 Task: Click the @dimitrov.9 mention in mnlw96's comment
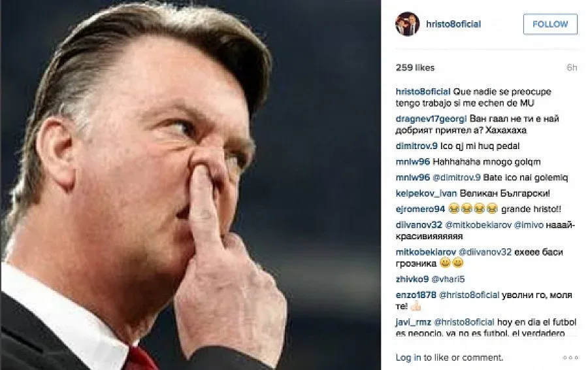(457, 178)
